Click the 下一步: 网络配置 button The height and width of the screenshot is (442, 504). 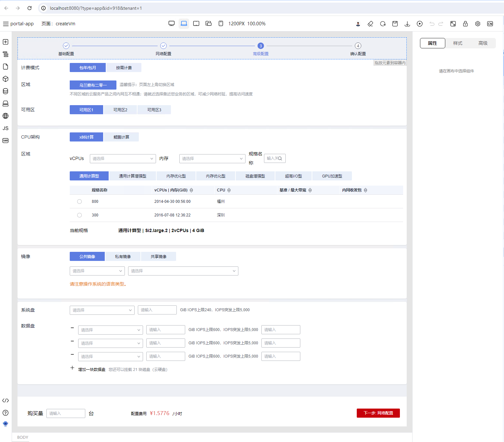pyautogui.click(x=378, y=413)
